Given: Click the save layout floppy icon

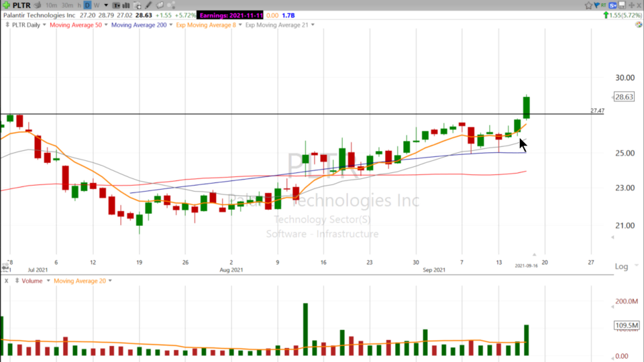Looking at the screenshot, I should pyautogui.click(x=622, y=5).
